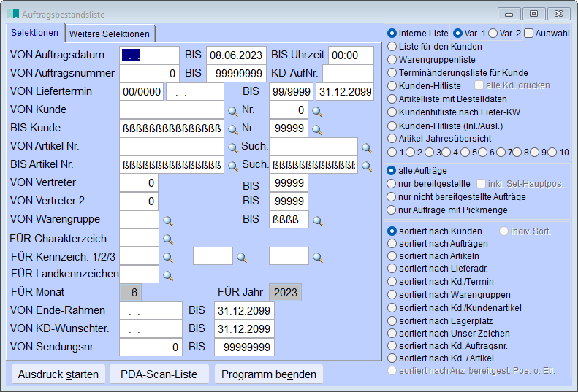Enable the Auswahl checkbox
The width and height of the screenshot is (578, 392).
click(x=529, y=34)
